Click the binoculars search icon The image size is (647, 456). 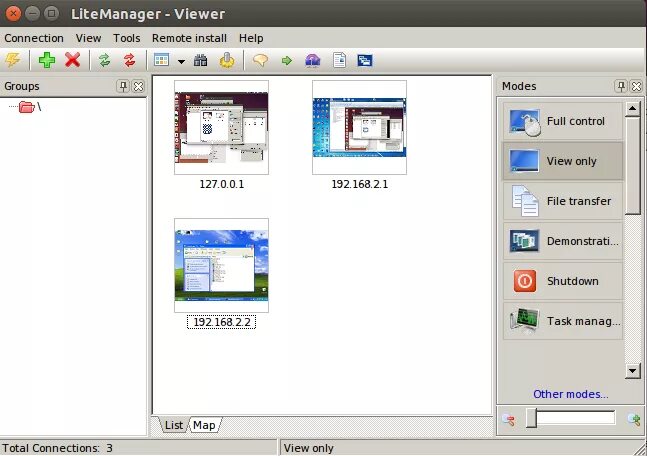(x=201, y=60)
